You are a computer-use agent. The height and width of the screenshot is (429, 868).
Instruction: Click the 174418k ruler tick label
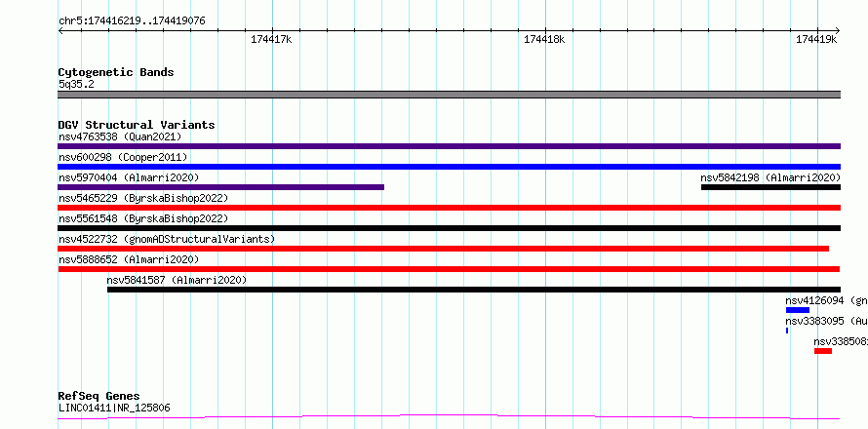(544, 39)
